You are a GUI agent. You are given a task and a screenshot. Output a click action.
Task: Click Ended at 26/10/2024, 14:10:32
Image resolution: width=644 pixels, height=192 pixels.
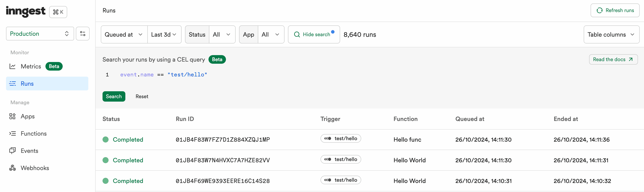[x=582, y=181]
